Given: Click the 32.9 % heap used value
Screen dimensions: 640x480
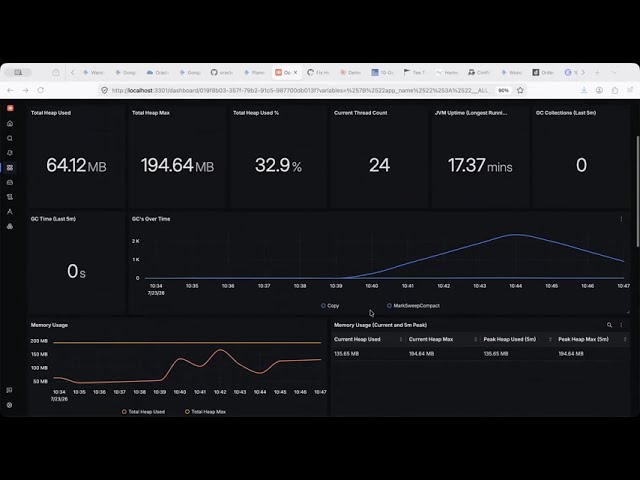Looking at the screenshot, I should [278, 165].
